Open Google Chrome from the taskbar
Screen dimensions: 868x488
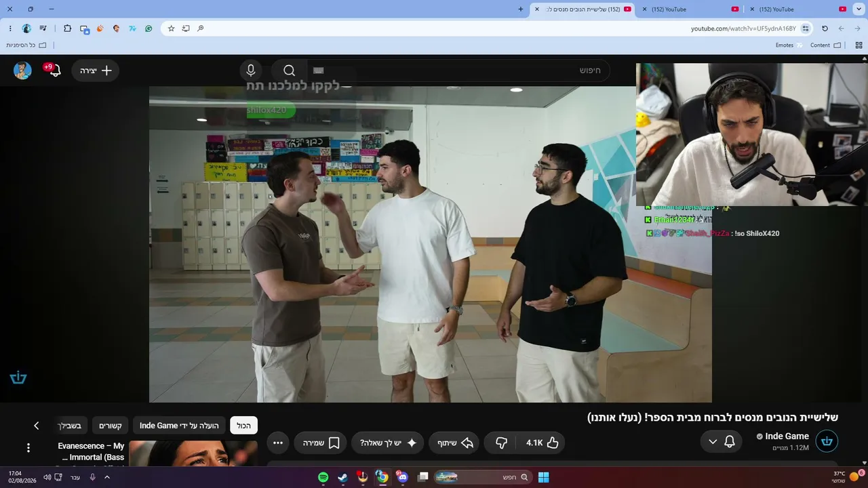click(382, 477)
